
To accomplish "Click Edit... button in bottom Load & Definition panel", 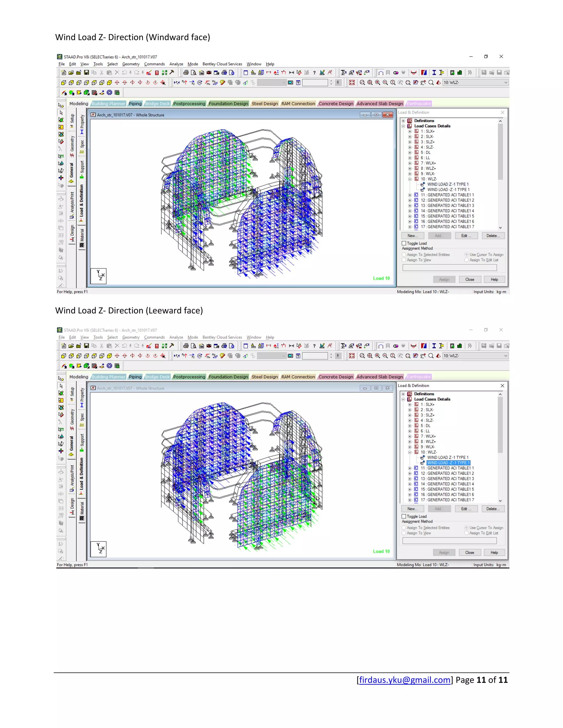I will pyautogui.click(x=466, y=509).
